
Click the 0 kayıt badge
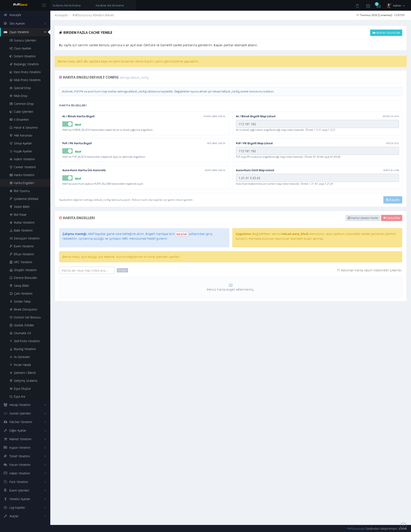click(x=122, y=270)
